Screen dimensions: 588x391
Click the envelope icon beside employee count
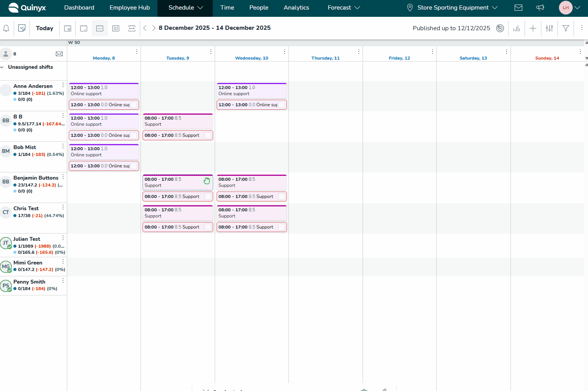coord(59,54)
